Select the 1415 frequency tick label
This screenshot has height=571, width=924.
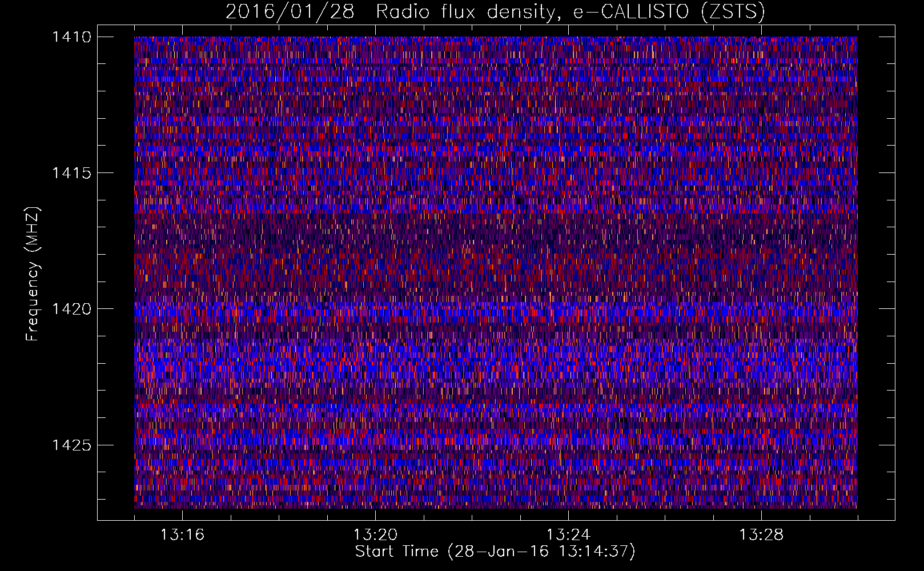(x=71, y=173)
